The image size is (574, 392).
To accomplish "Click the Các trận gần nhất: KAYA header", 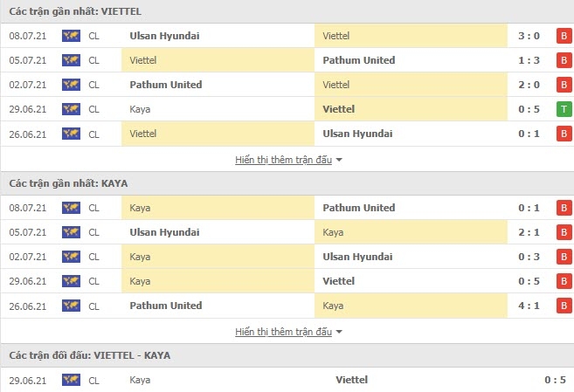I will tap(68, 183).
